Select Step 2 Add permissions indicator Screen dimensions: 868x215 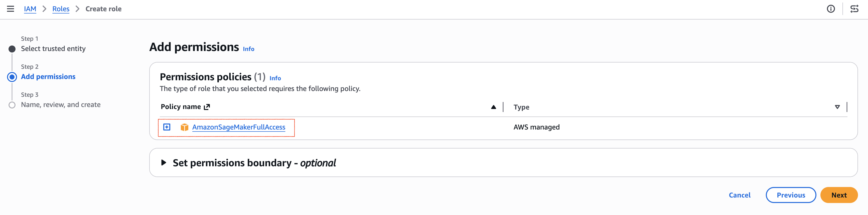point(12,77)
